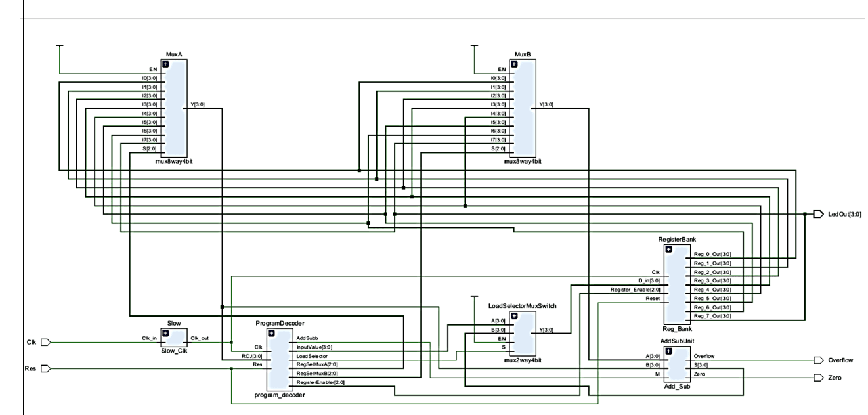The width and height of the screenshot is (868, 415).
Task: Select D_in[3:0] pin on RegisterBank
Action: (649, 280)
